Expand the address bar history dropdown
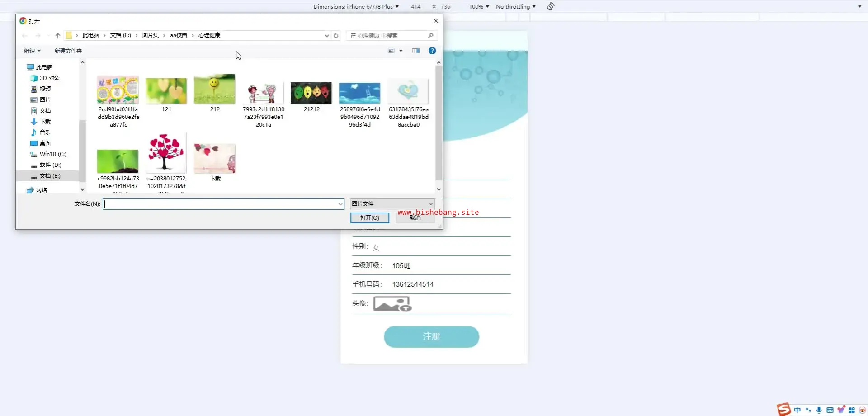This screenshot has width=868, height=416. pyautogui.click(x=327, y=35)
